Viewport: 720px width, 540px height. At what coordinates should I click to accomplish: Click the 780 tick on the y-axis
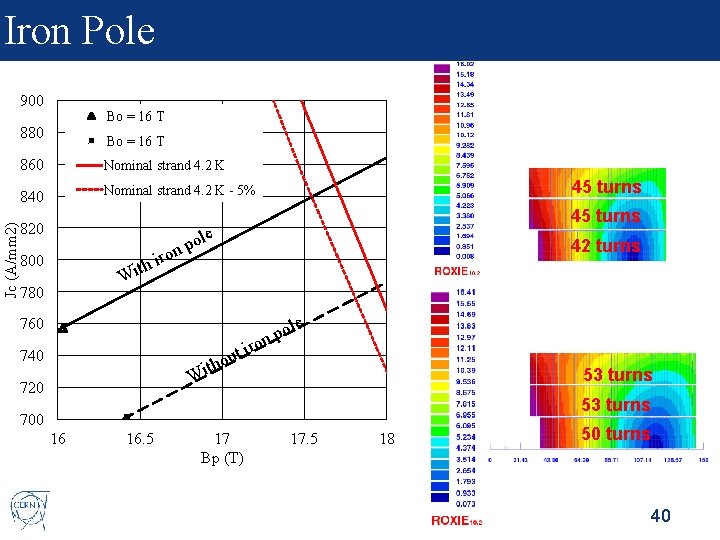click(x=32, y=292)
